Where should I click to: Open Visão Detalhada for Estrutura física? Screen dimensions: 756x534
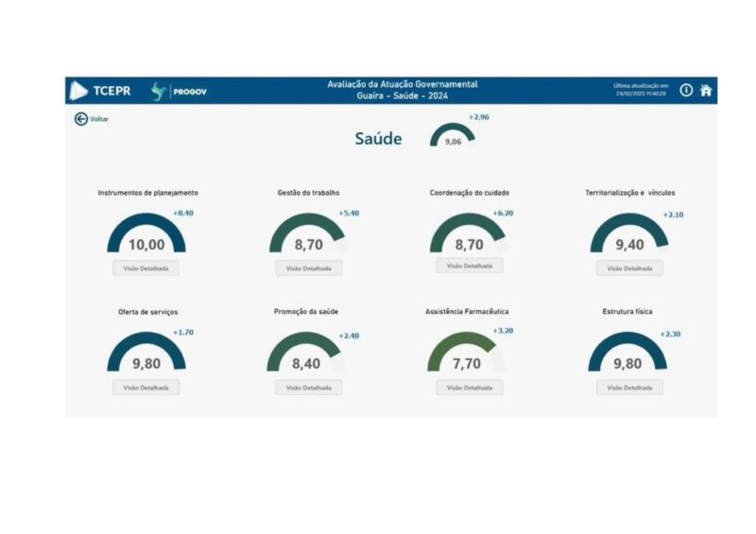coord(629,388)
